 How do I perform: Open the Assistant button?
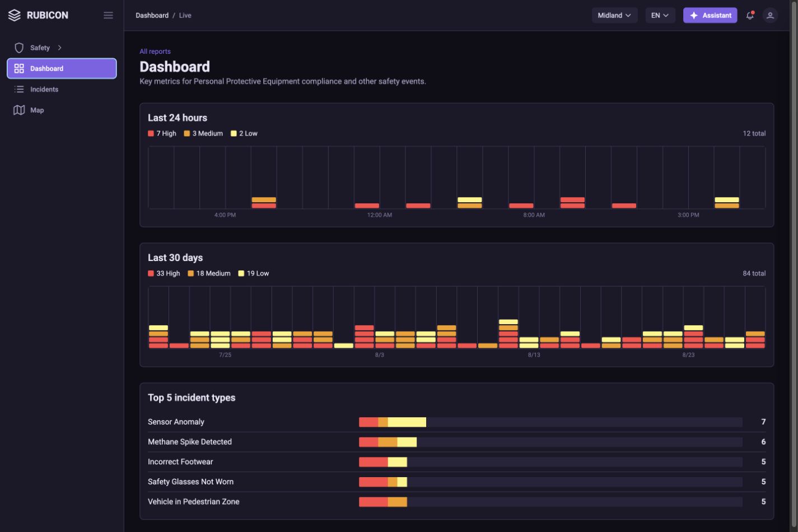710,15
